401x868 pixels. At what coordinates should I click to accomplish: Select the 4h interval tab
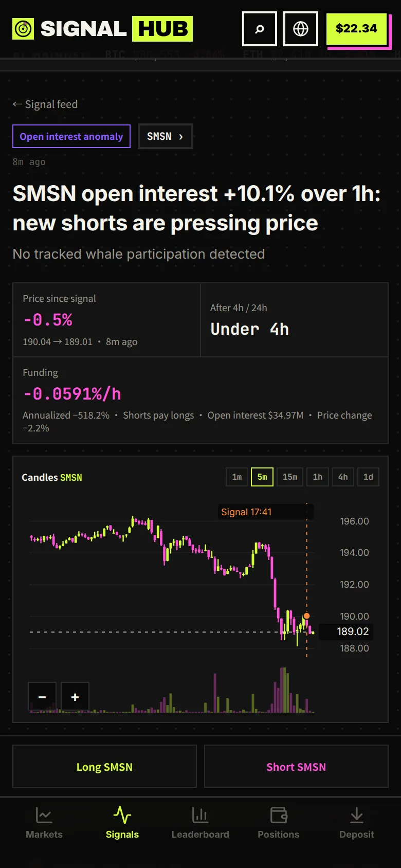click(x=343, y=477)
